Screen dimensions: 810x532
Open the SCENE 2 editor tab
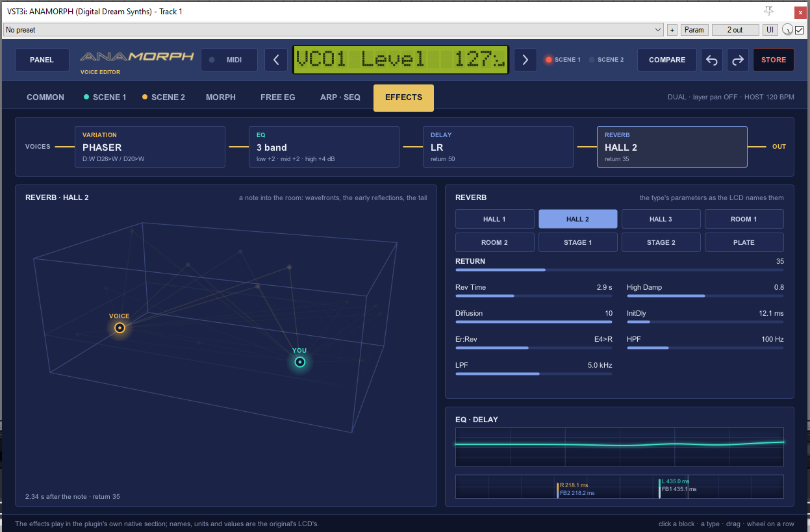coord(164,97)
